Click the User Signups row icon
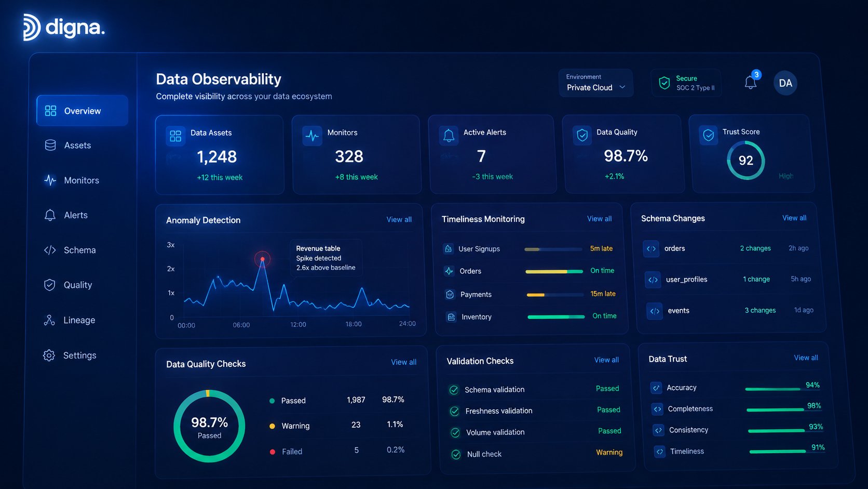 (448, 249)
